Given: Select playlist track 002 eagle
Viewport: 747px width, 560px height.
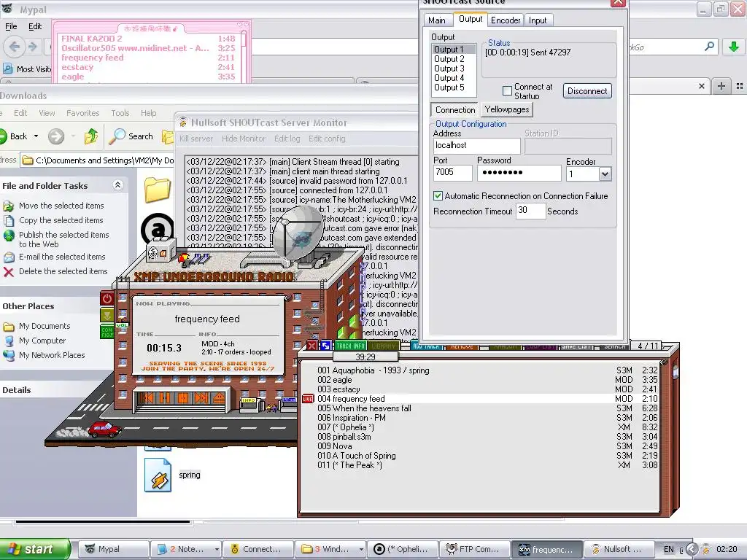Looking at the screenshot, I should (x=487, y=380).
